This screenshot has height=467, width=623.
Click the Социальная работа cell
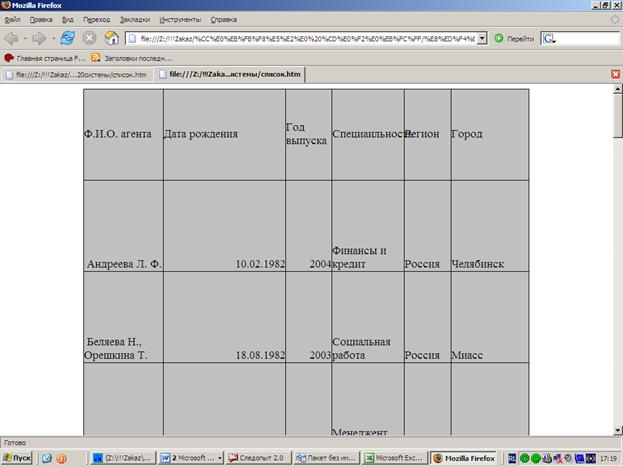[368, 317]
